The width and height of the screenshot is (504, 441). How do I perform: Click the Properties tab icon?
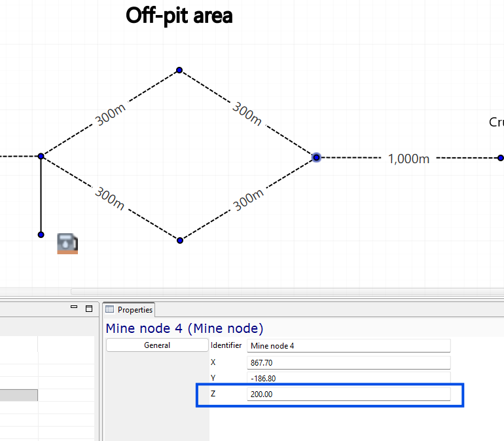pos(109,309)
